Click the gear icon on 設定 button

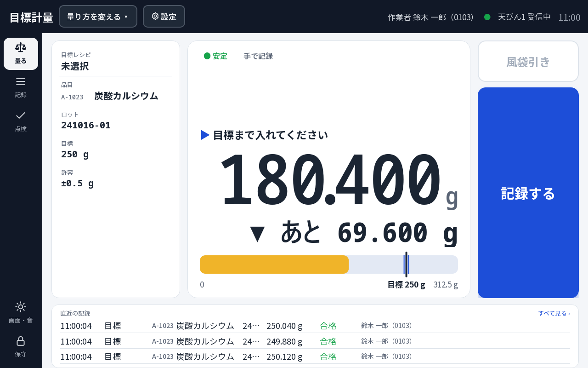coord(155,16)
